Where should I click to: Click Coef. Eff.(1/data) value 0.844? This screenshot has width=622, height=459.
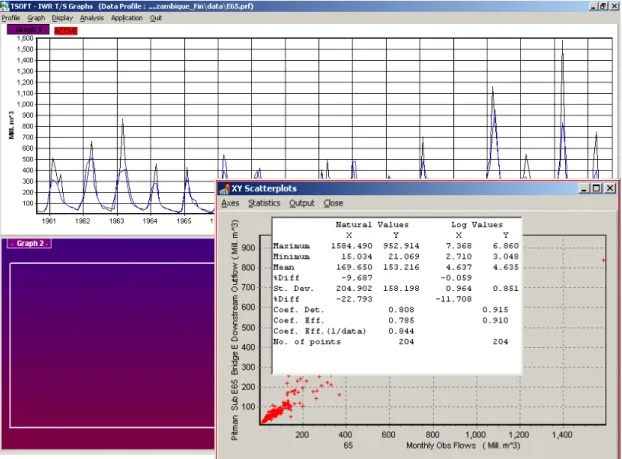[x=401, y=331]
